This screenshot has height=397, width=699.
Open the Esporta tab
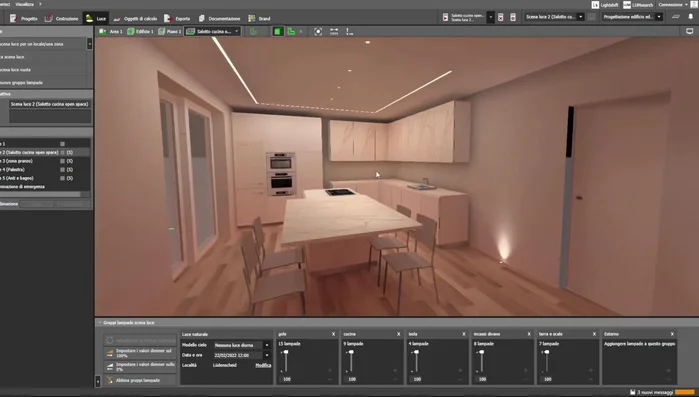pyautogui.click(x=177, y=18)
